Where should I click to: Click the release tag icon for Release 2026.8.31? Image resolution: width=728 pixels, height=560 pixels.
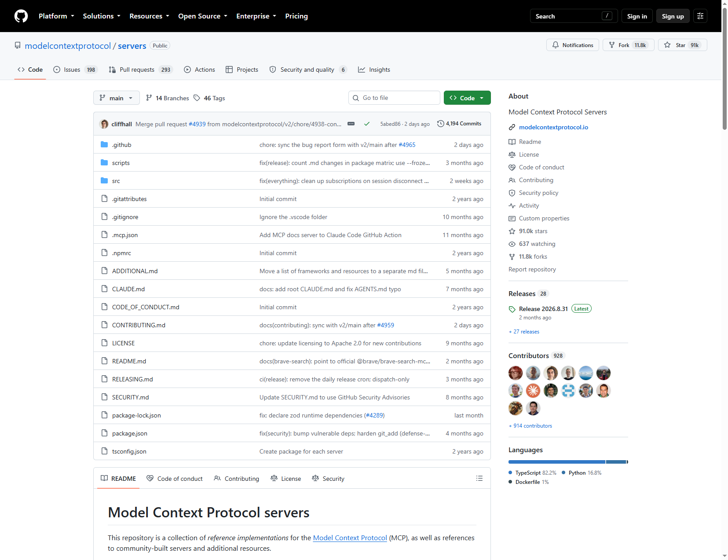click(512, 309)
